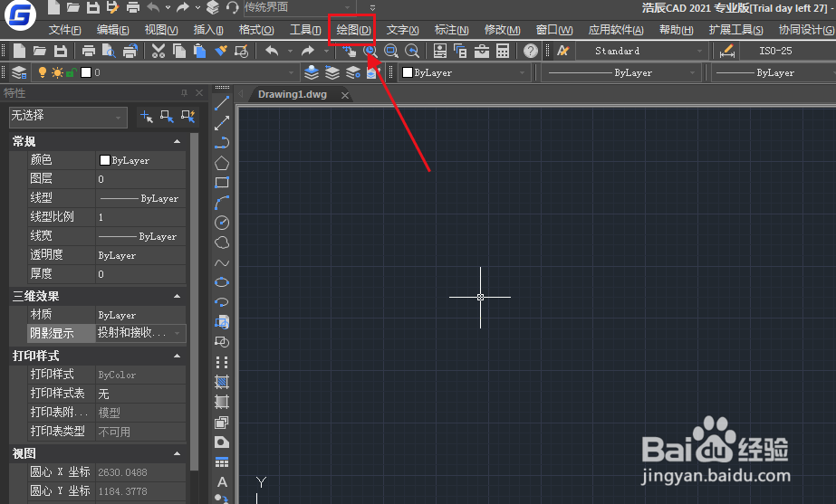Toggle auto-hide pin on properties panel
The image size is (836, 504).
[185, 92]
